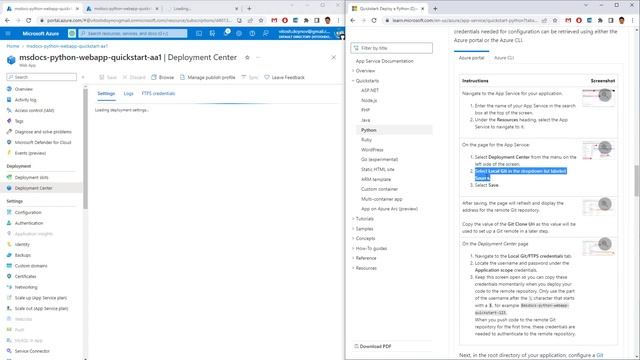Reload the Microsoft Learn browser page

point(374,20)
